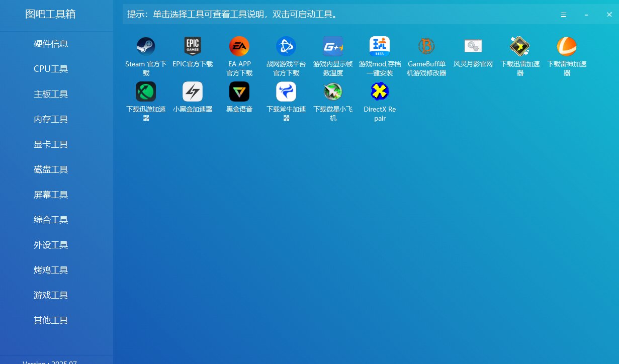Open the 烤鸡工具 category
The width and height of the screenshot is (619, 364).
tap(51, 270)
